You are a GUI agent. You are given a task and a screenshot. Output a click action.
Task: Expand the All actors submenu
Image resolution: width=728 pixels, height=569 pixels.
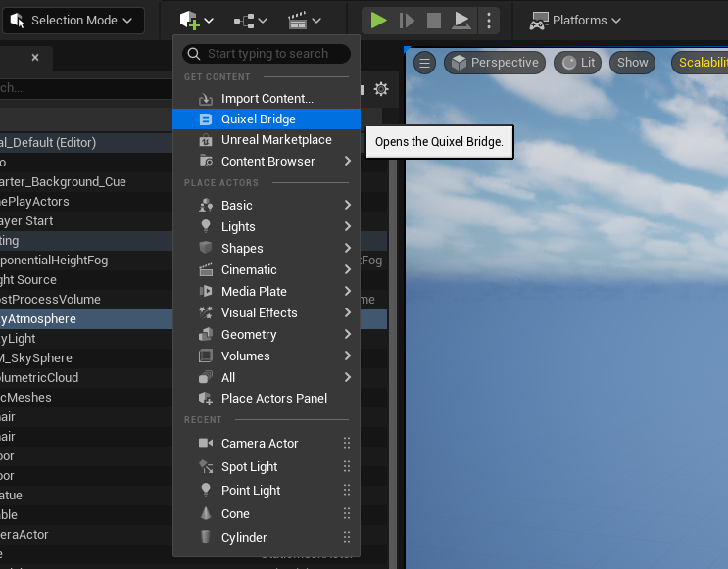pos(267,377)
